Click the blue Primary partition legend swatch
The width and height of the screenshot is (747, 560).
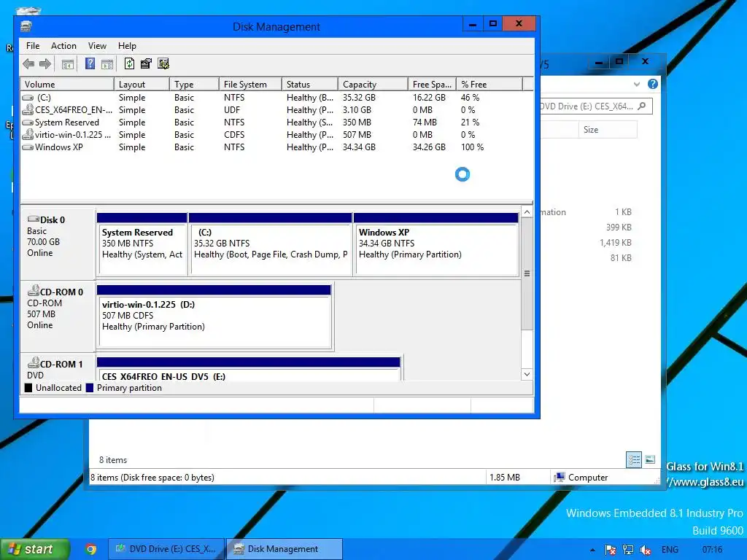point(90,388)
